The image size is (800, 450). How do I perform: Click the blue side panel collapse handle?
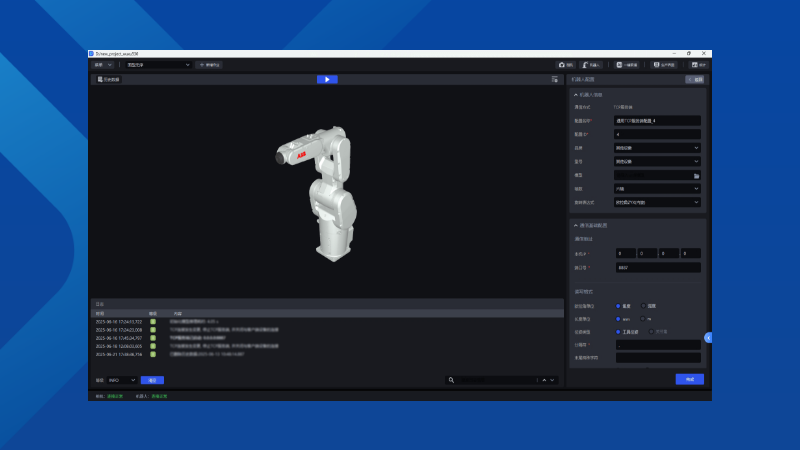[708, 338]
